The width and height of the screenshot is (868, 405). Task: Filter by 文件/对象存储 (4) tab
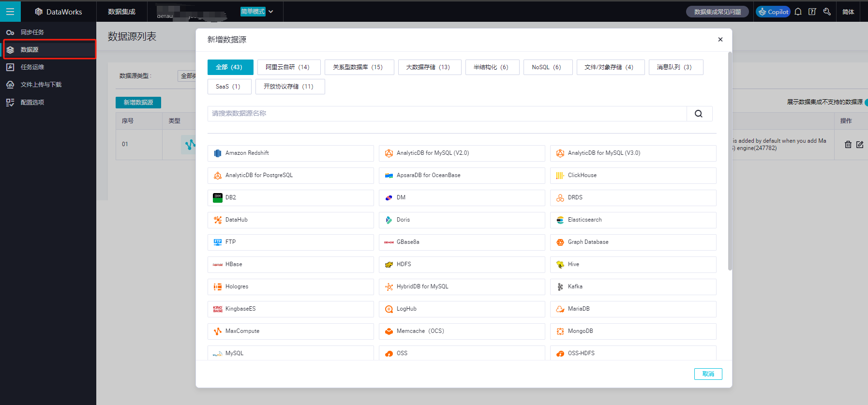611,67
